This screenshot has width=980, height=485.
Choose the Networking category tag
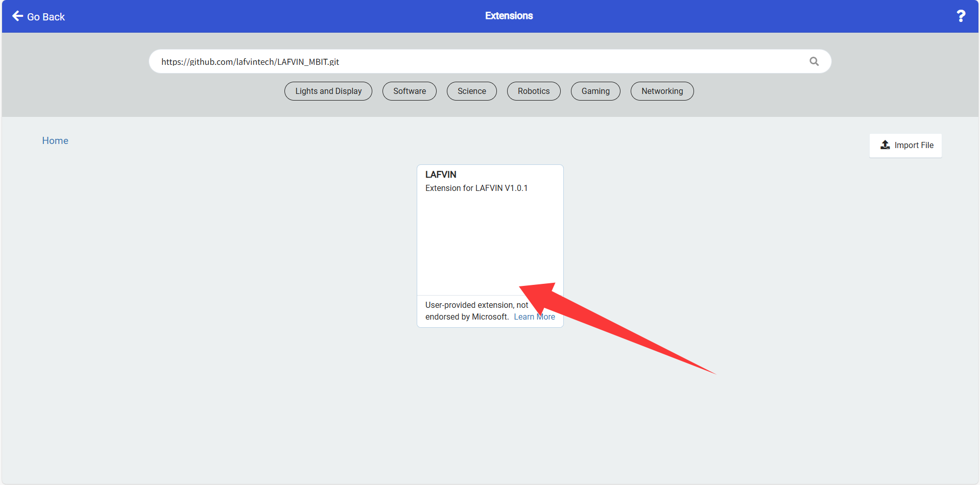click(662, 91)
